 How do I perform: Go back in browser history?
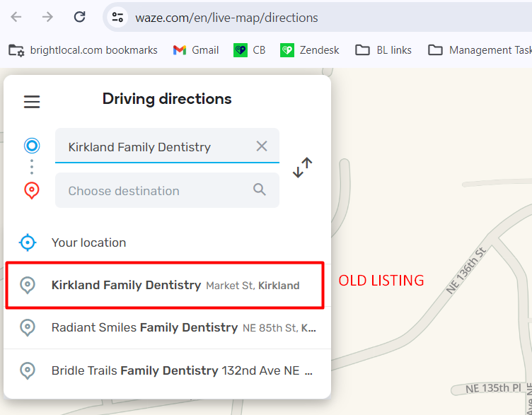16,16
